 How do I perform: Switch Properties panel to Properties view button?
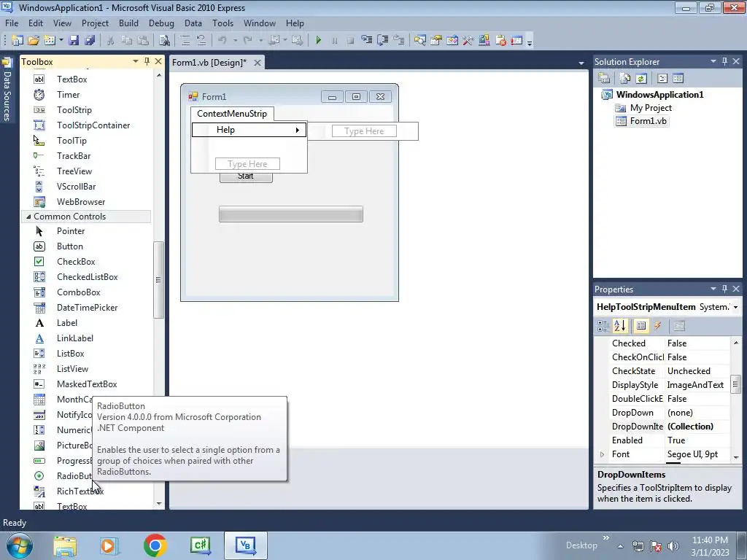click(641, 326)
